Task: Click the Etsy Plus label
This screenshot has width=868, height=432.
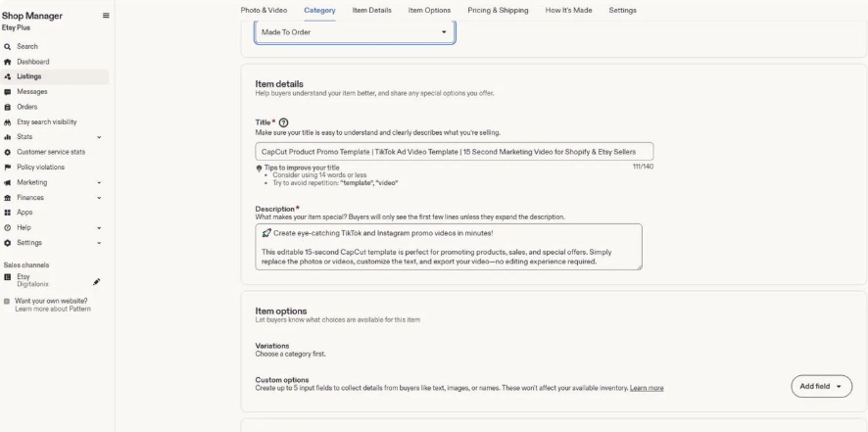Action: coord(16,27)
